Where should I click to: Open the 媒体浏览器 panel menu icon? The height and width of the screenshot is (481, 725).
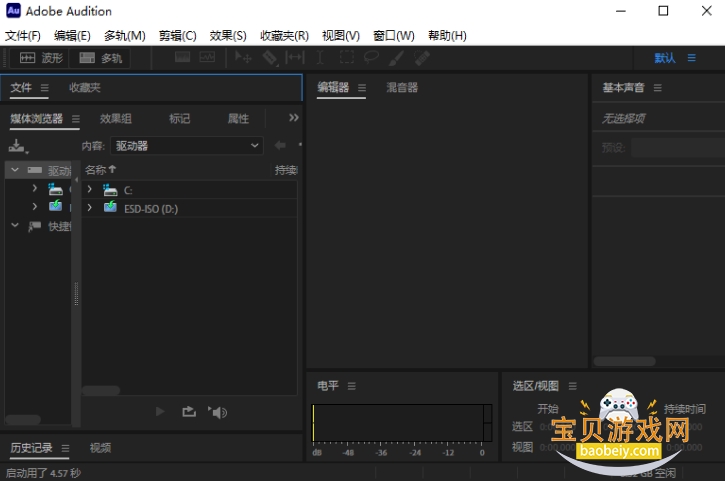pos(76,119)
